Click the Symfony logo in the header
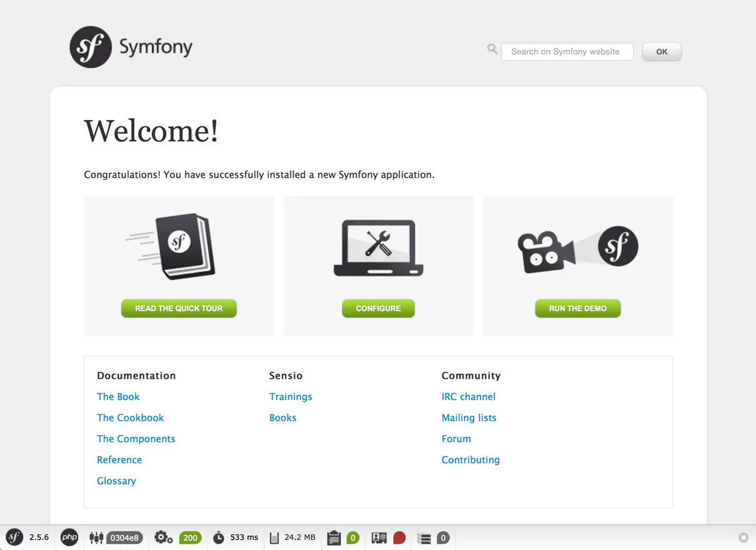756x550 pixels. pyautogui.click(x=131, y=47)
